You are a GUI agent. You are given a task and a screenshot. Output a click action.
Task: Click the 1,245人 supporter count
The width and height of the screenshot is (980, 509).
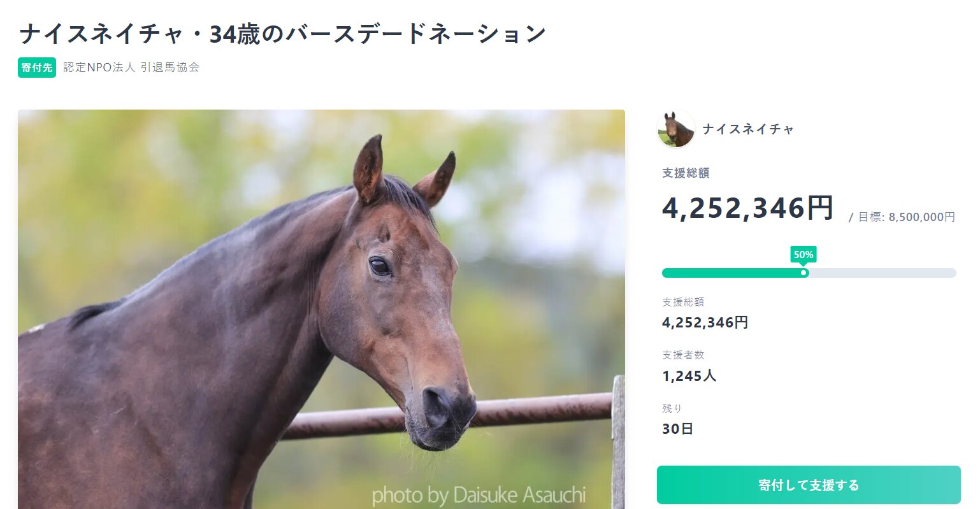[689, 376]
